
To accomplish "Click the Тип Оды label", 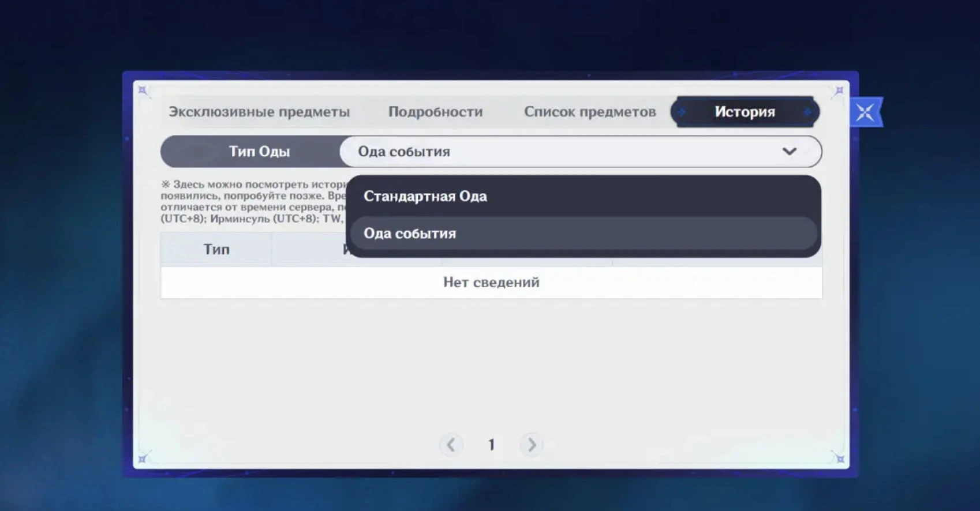I will point(259,152).
